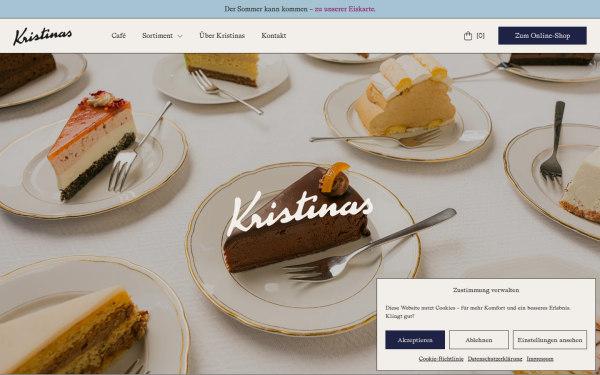Click the white Kristinas hero logo

[300, 213]
